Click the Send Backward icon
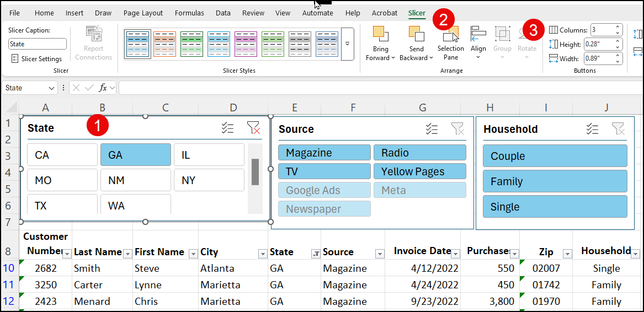 point(417,34)
